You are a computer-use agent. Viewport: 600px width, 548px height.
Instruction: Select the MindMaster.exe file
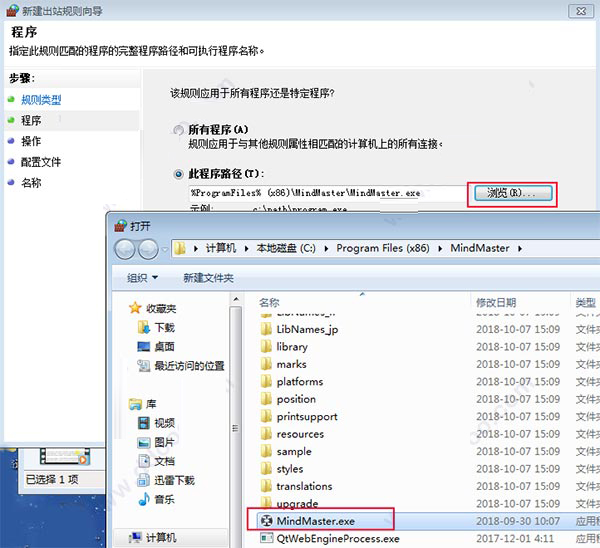point(316,521)
